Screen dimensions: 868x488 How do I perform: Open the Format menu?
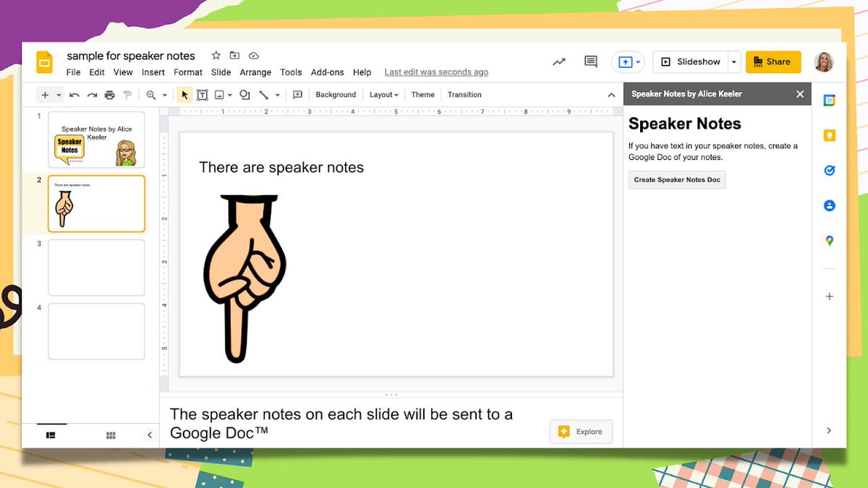187,72
